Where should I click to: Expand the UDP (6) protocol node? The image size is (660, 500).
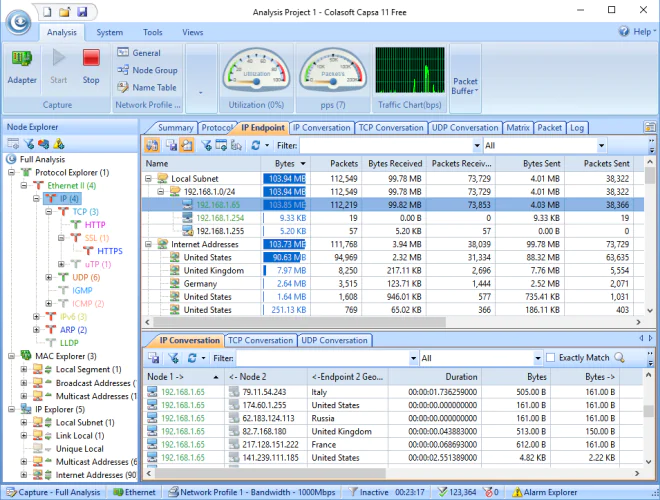(49, 277)
